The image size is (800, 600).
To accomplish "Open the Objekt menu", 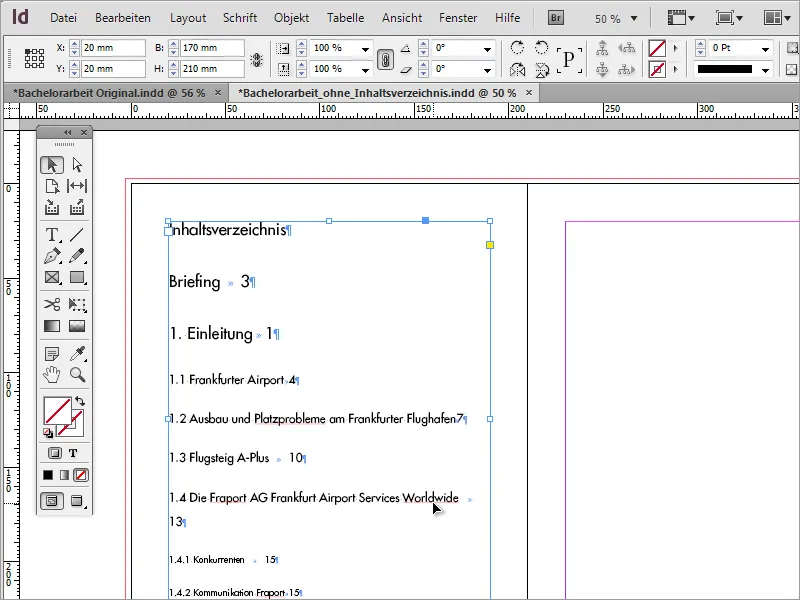I will pos(291,18).
